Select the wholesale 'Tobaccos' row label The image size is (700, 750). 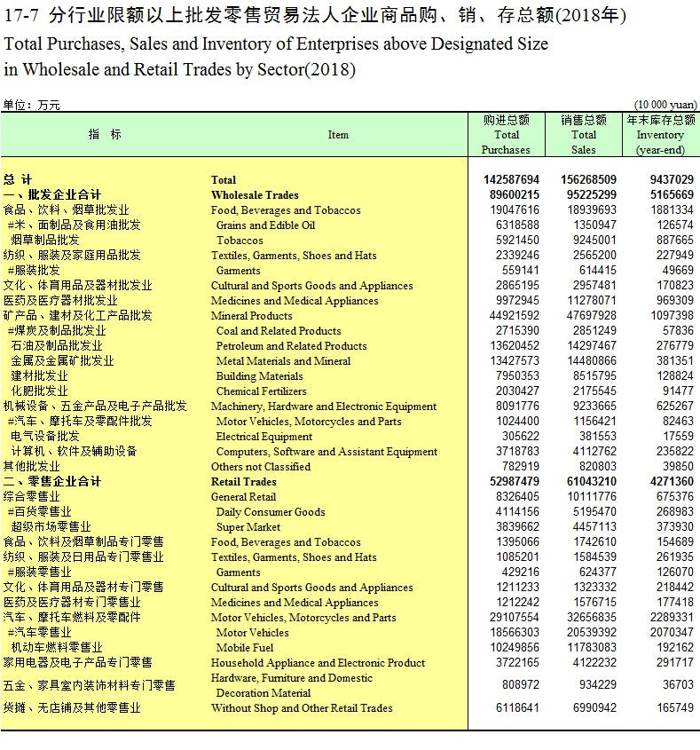pos(240,241)
